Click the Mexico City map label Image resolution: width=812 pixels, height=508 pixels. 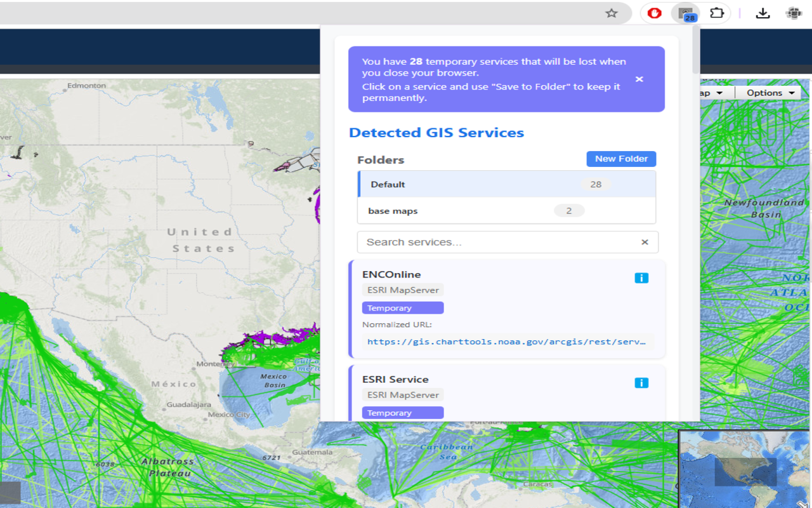229,415
